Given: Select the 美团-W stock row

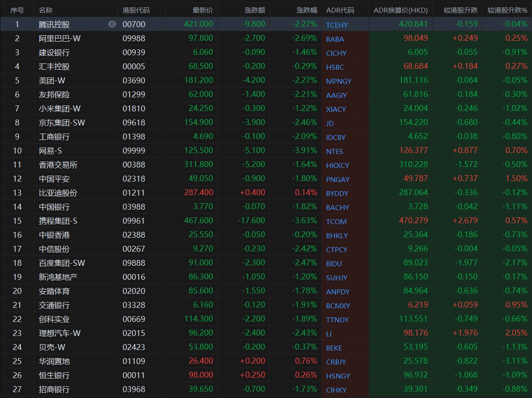Looking at the screenshot, I should (53, 81).
